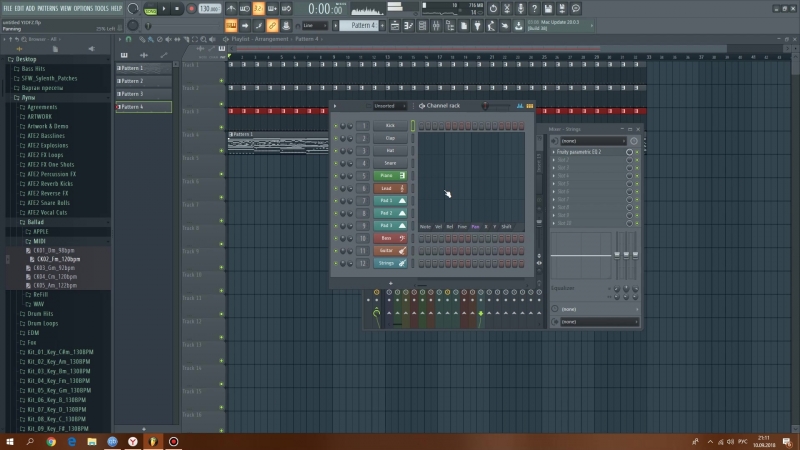The width and height of the screenshot is (800, 450).
Task: Click the Stop button in the transport bar
Action: pos(177,9)
